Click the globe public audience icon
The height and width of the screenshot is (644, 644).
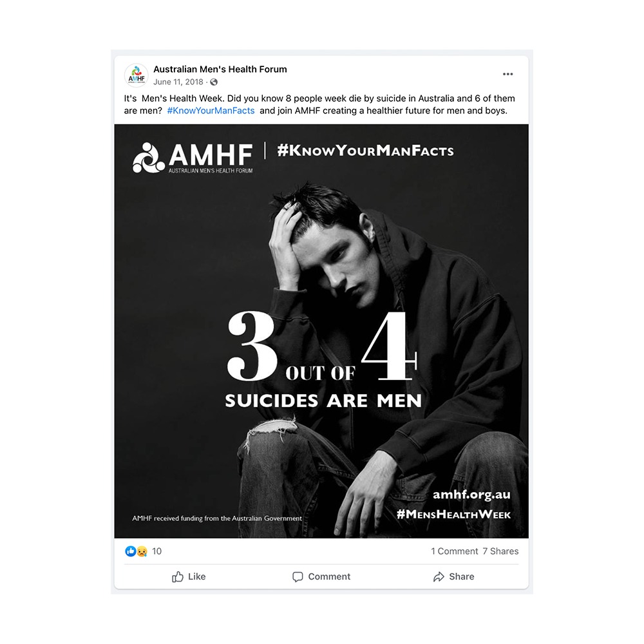tap(214, 82)
